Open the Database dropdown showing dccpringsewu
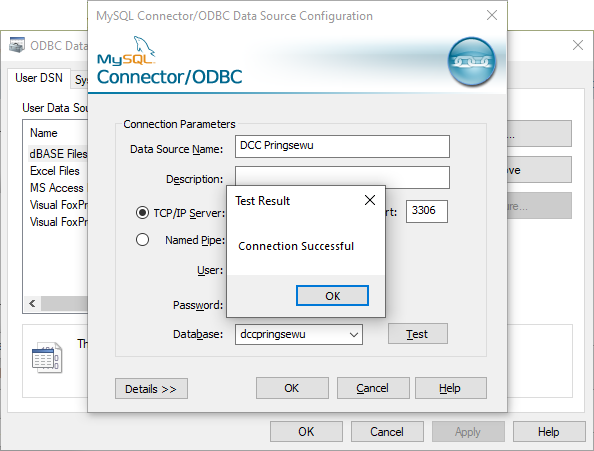The height and width of the screenshot is (451, 594). click(299, 334)
